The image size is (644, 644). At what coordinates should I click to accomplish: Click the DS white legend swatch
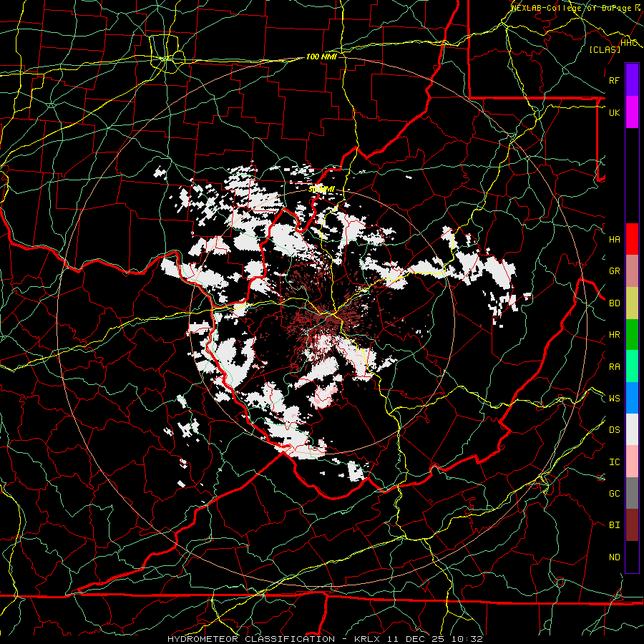click(x=632, y=429)
